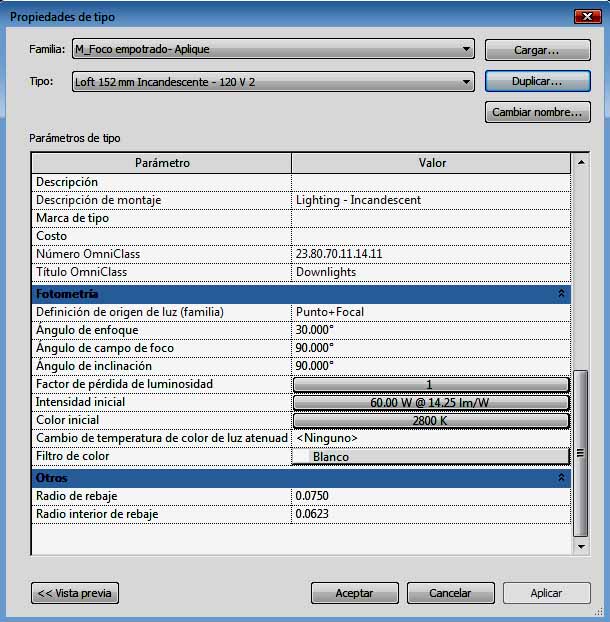Click the Cancelar button
The image size is (610, 622).
pos(451,593)
